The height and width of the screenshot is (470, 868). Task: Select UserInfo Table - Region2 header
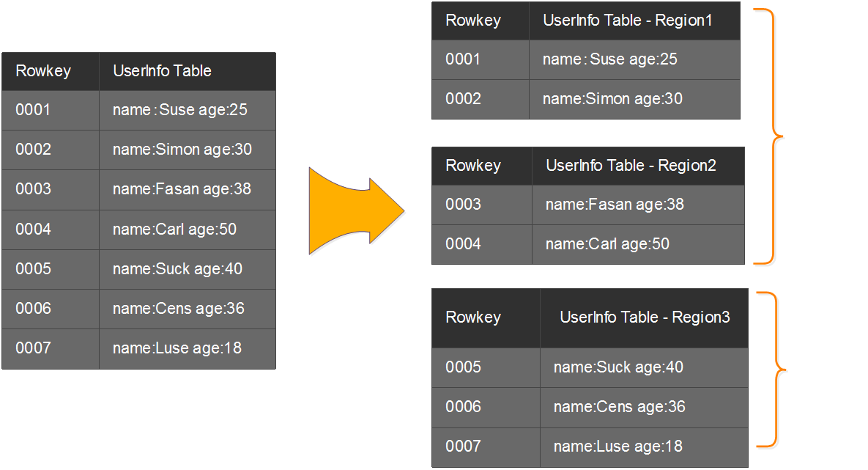[631, 166]
